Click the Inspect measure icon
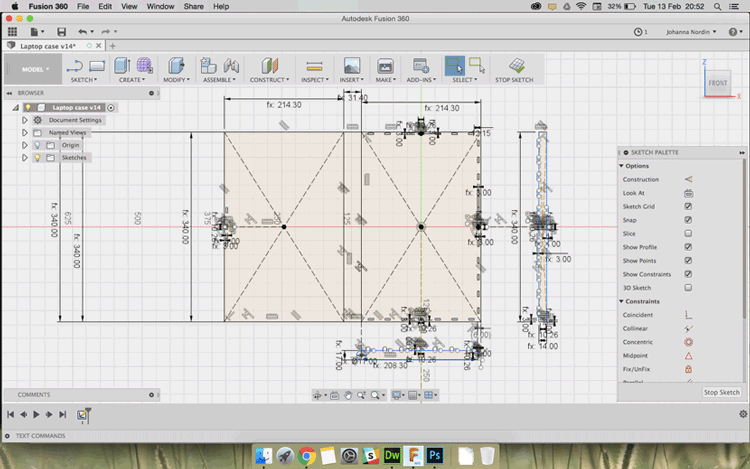The height and width of the screenshot is (469, 750). [x=313, y=66]
